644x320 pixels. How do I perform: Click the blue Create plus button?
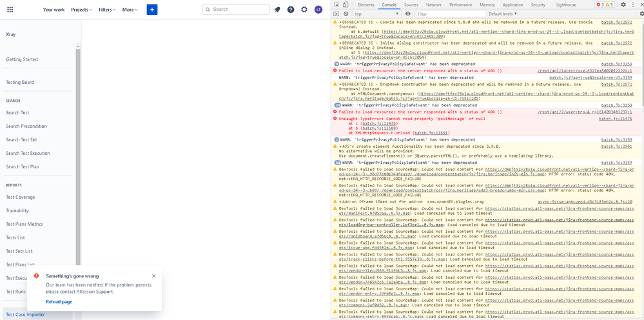[152, 10]
